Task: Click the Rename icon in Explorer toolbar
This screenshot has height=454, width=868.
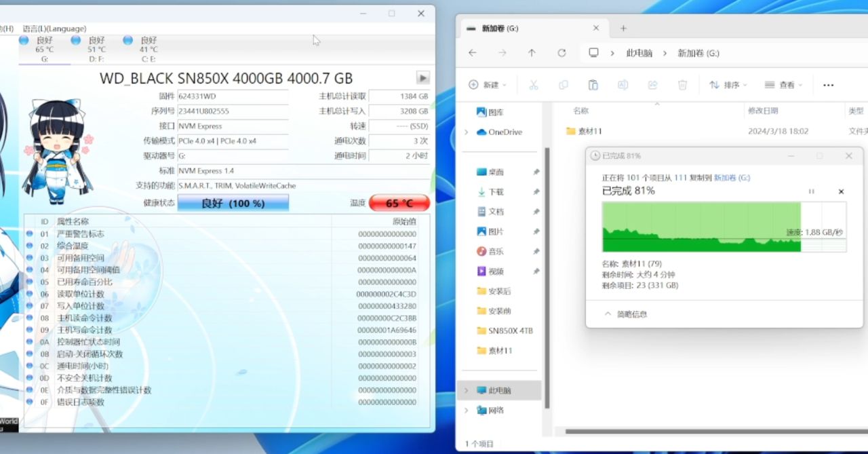Action: [x=623, y=85]
